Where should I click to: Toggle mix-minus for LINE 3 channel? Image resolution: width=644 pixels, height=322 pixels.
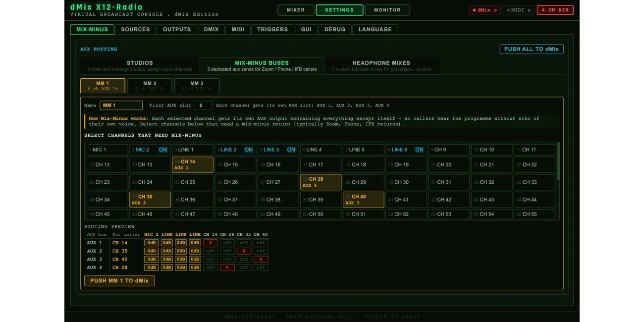coord(278,150)
